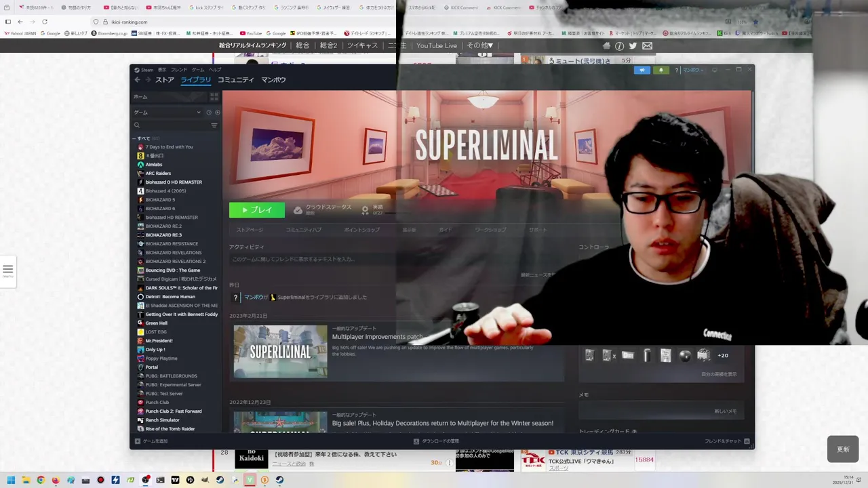Click the 更新 button on webpage
Viewport: 868px width, 488px height.
point(843,449)
